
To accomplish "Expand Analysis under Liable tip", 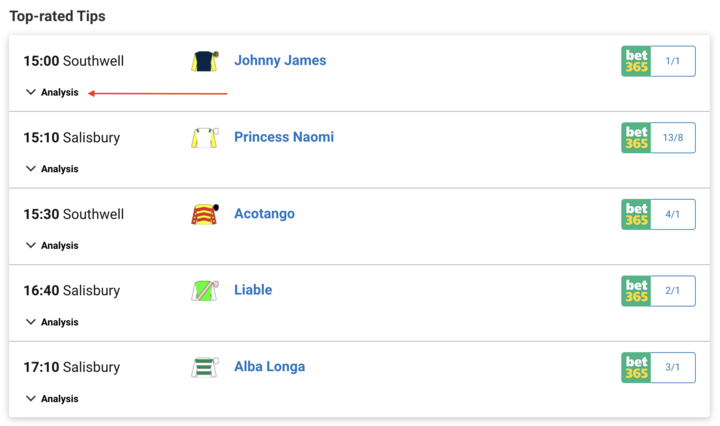I will point(52,322).
